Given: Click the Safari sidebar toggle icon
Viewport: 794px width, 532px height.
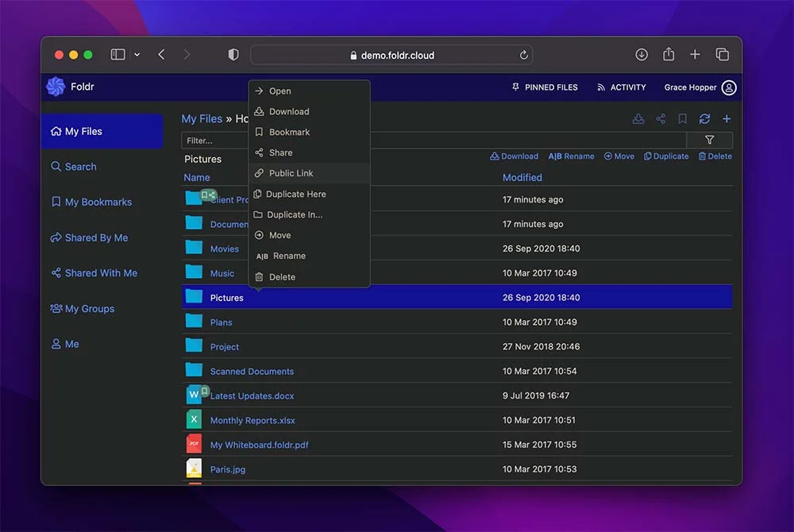Looking at the screenshot, I should click(118, 55).
